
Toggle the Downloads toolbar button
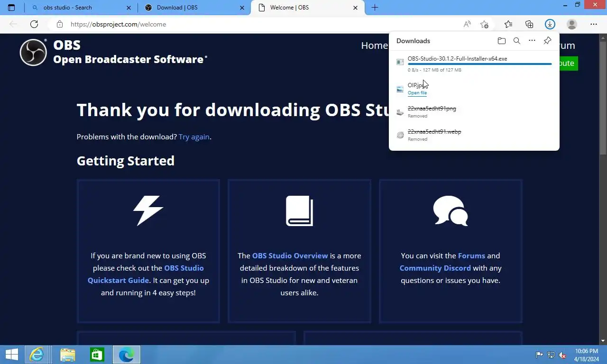(550, 24)
